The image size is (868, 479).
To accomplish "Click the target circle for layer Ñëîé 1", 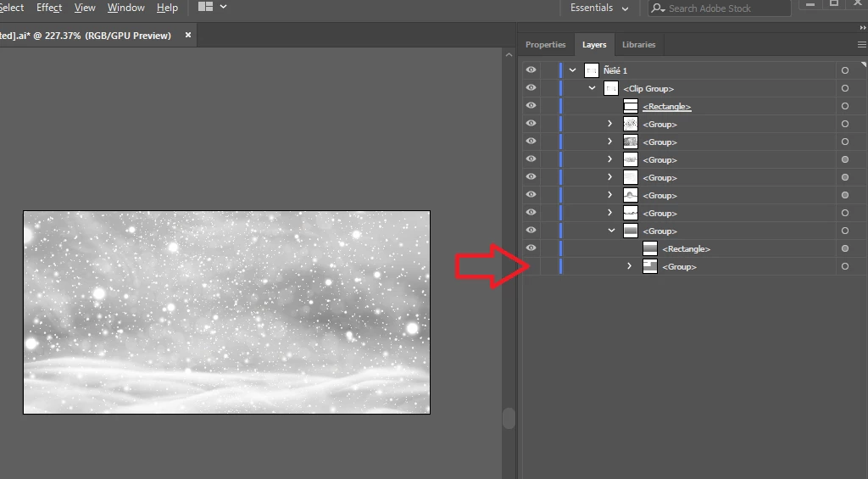I will 845,70.
